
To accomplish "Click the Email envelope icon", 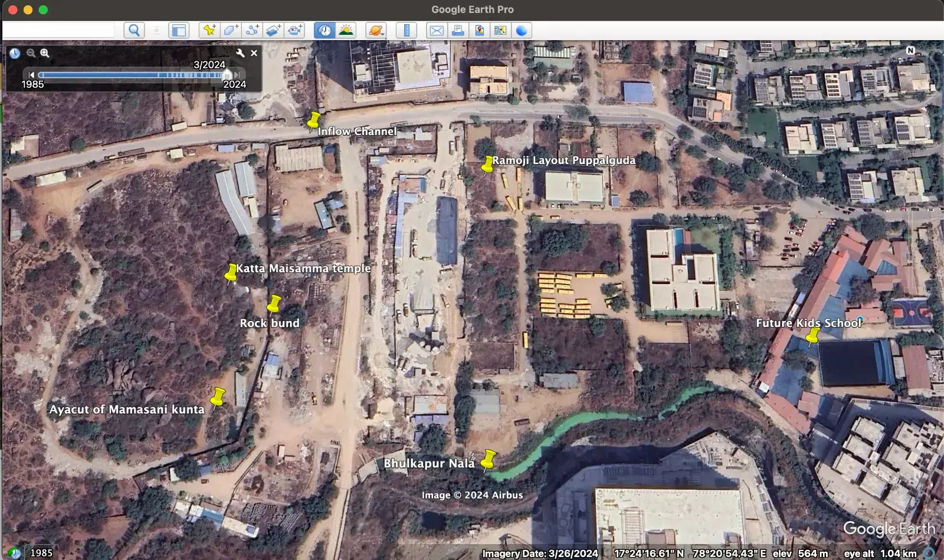I will click(x=437, y=31).
